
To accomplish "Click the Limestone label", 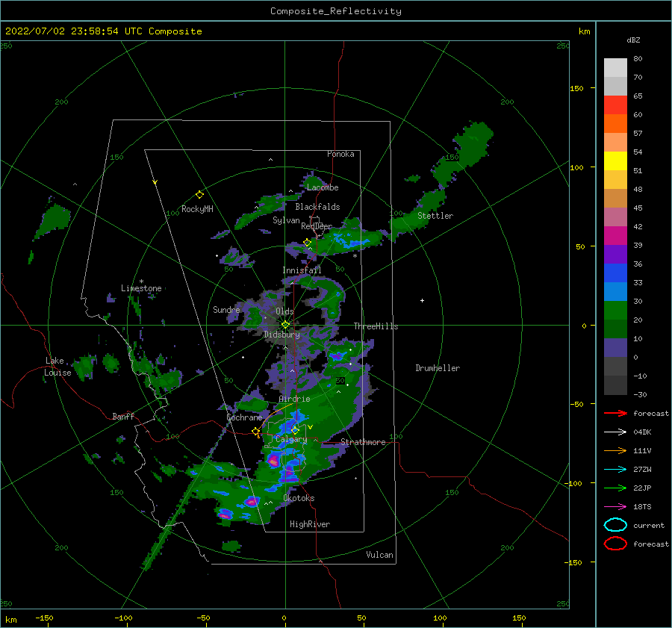I will 141,288.
